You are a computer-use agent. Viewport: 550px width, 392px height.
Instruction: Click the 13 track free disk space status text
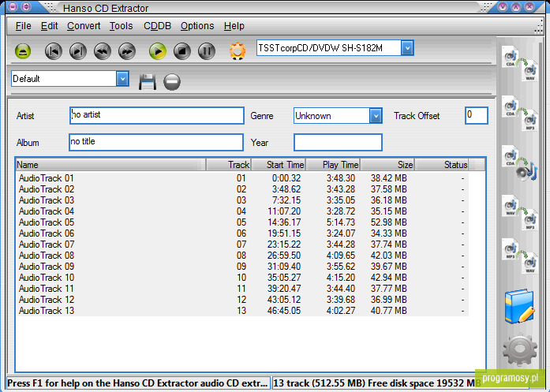click(x=377, y=383)
